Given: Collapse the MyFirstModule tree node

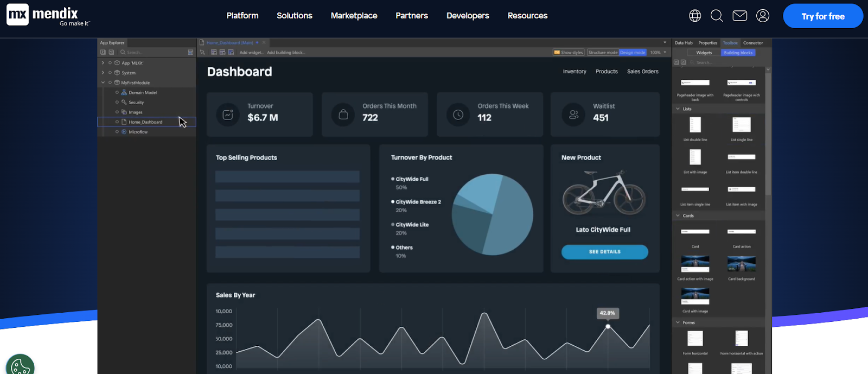Looking at the screenshot, I should (103, 83).
